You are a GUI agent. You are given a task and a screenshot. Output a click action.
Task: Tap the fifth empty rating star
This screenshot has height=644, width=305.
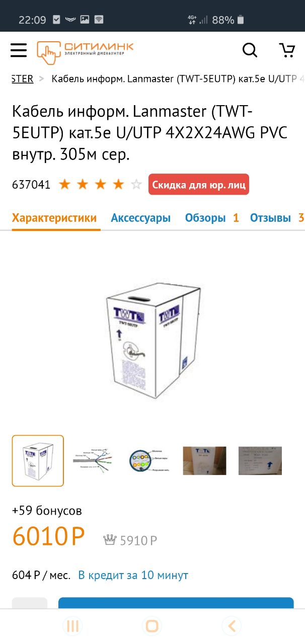pos(136,184)
